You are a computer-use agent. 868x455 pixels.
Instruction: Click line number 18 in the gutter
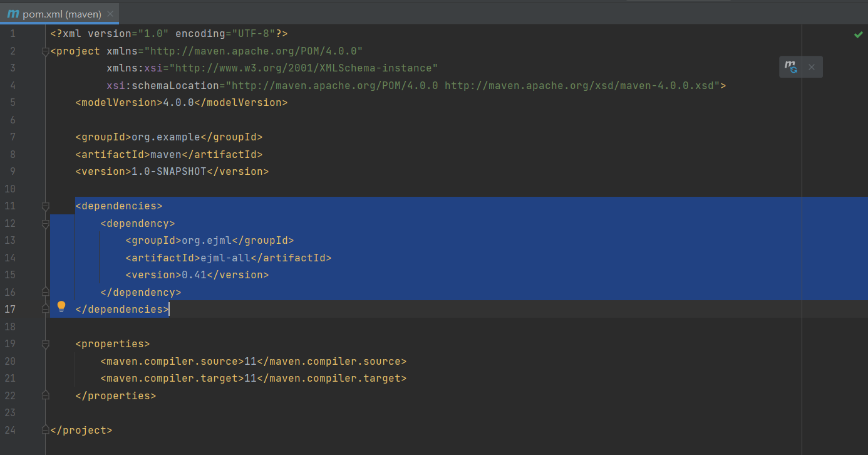coord(10,327)
